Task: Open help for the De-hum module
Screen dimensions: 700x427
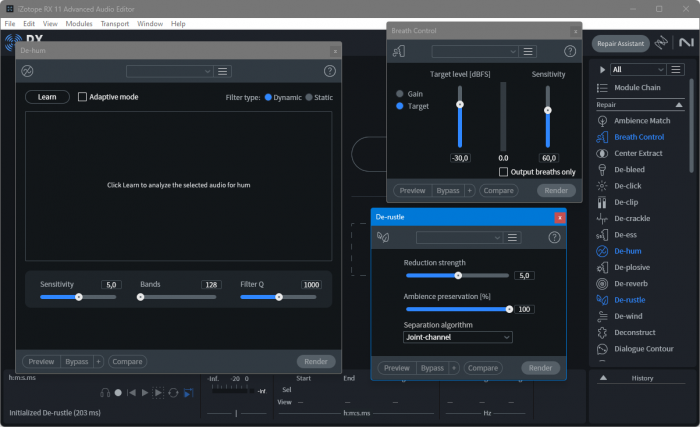Action: click(x=329, y=71)
